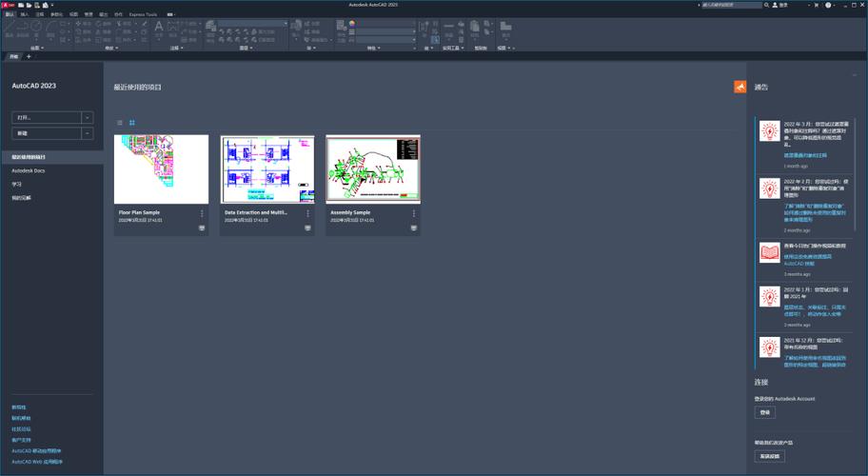Viewport: 868px width, 476px height.
Task: Click pin icon on Data Extraction card
Action: point(307,228)
